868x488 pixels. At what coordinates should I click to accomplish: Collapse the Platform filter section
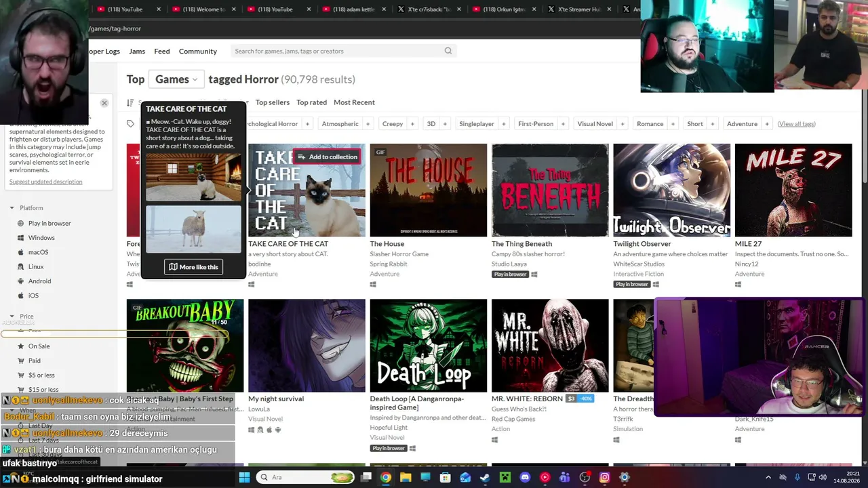(12, 208)
